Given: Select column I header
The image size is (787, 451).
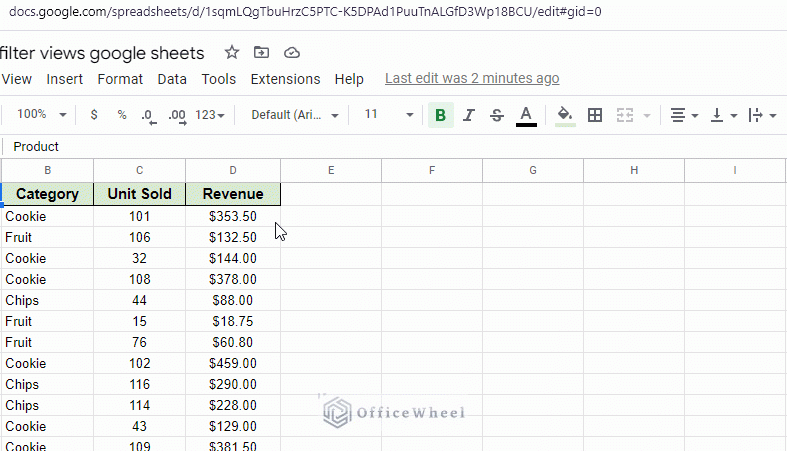Looking at the screenshot, I should point(735,171).
